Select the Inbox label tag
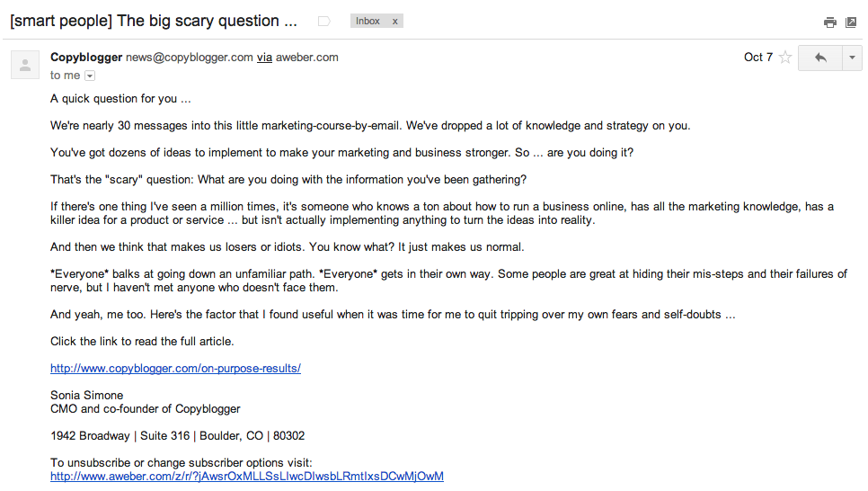Screen dimensions: 868x491 368,21
